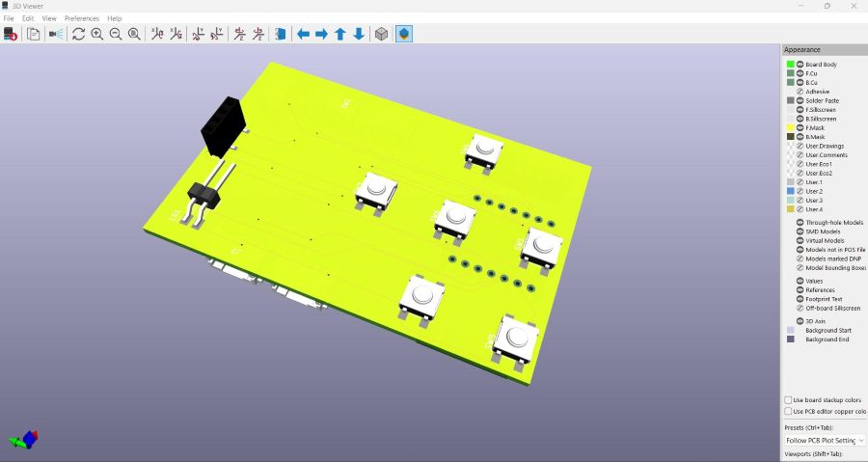Move board left with blue arrow

click(303, 35)
